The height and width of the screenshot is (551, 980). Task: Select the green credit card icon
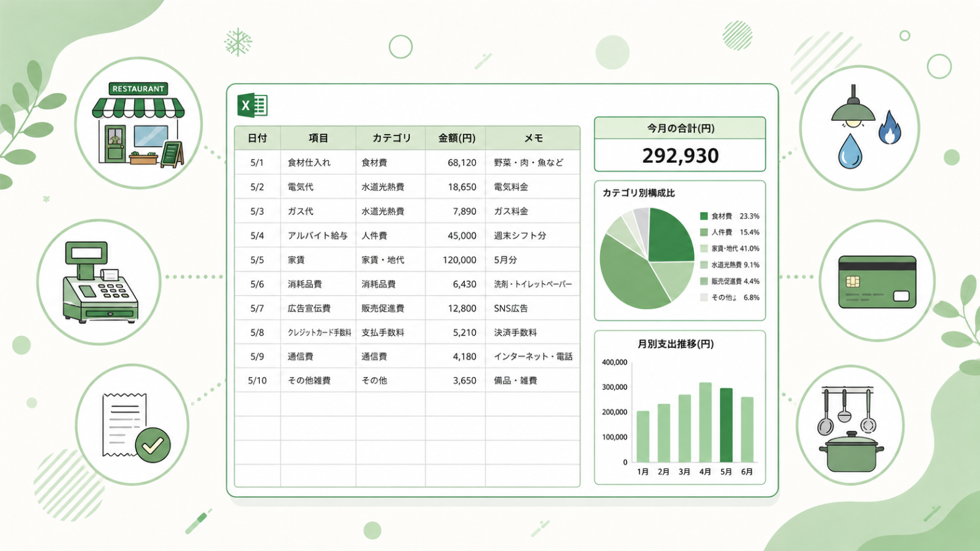coord(877,282)
